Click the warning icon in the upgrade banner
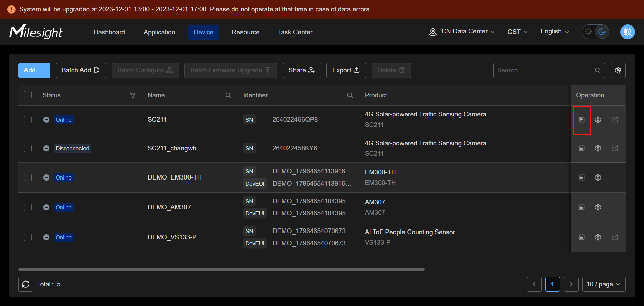 point(11,9)
